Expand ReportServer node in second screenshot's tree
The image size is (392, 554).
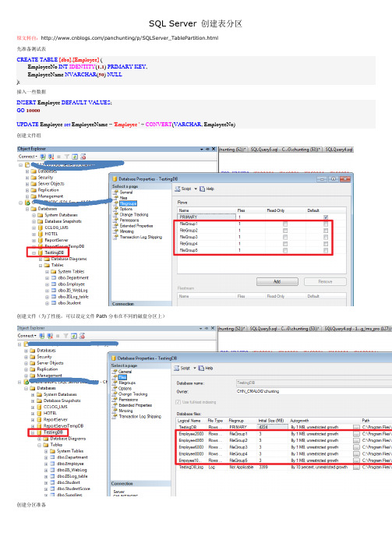pos(33,420)
